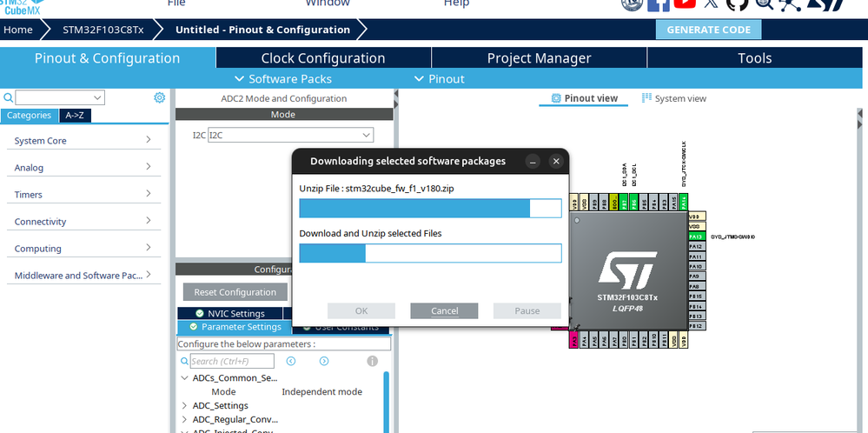The image size is (868, 433).
Task: Expand Middleware and Software Packs category
Action: coord(83,276)
